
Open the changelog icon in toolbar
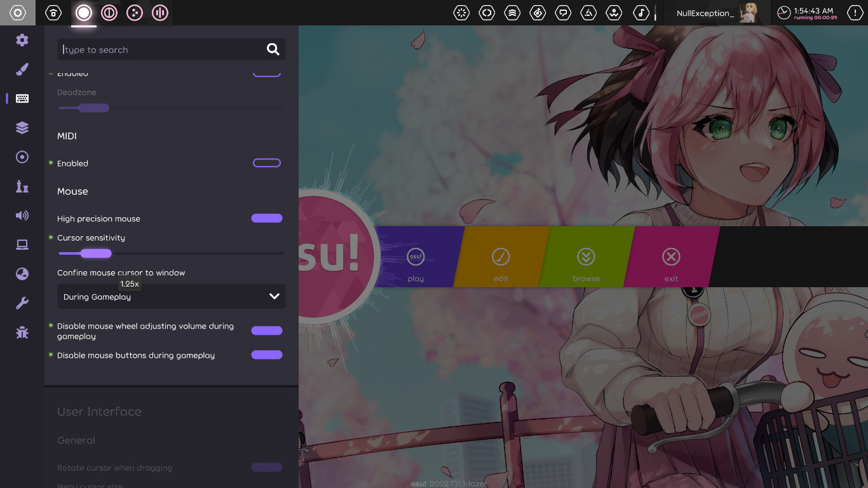click(487, 13)
